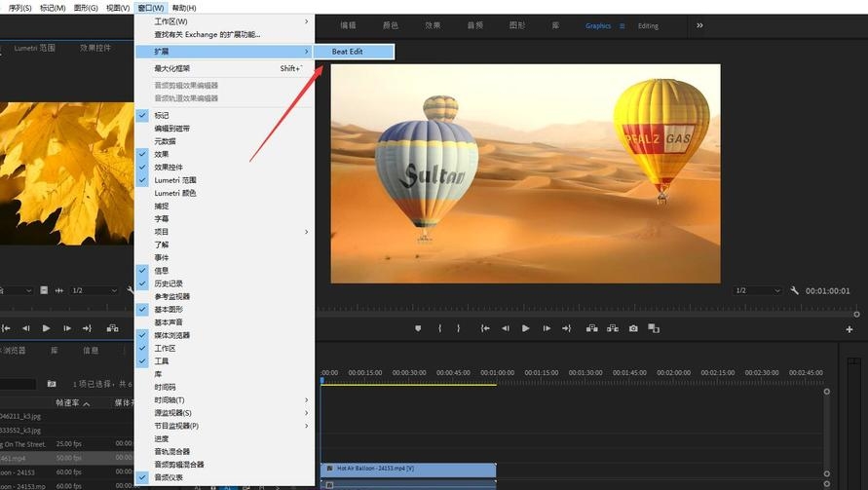This screenshot has width=868, height=490.
Task: Click the Drag Video Only filmstrip icon
Action: click(x=44, y=290)
